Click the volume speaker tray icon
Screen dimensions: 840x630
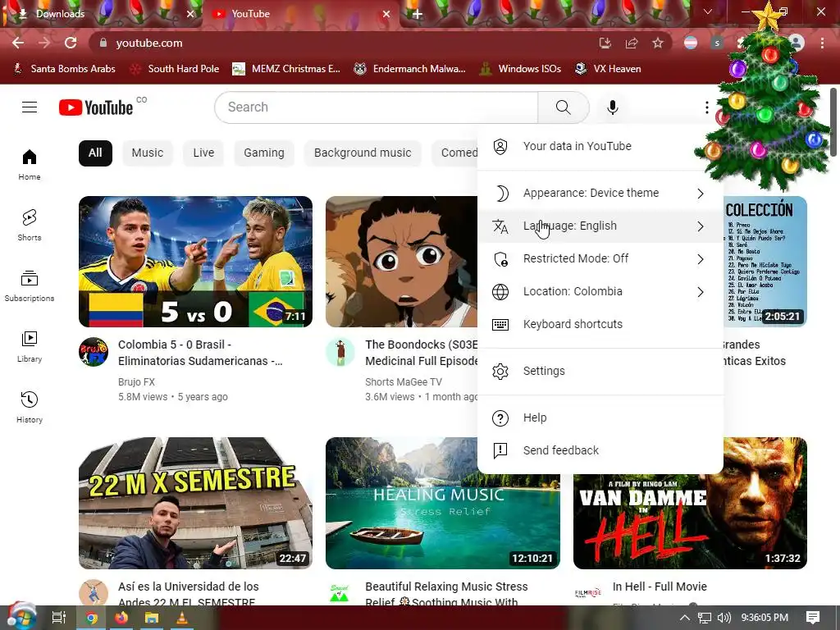click(x=724, y=618)
